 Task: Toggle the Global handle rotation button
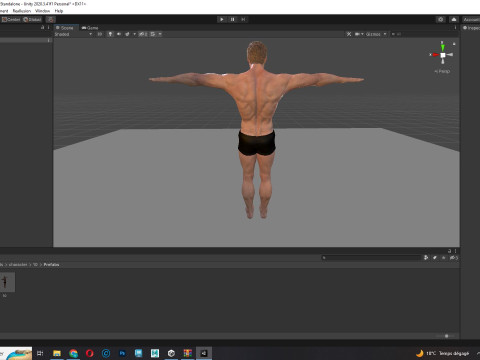32,19
